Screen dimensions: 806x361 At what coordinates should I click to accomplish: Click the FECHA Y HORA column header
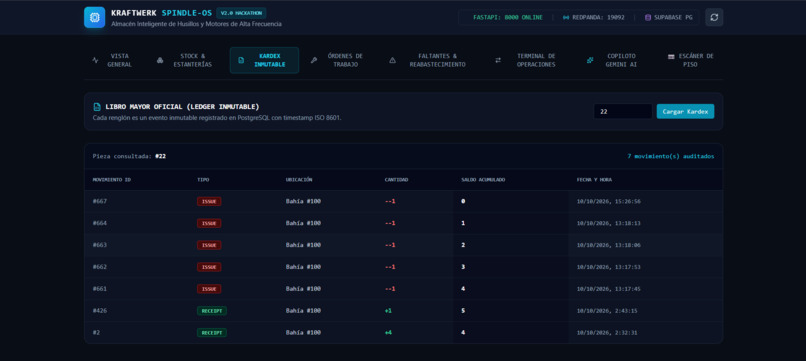coord(594,180)
